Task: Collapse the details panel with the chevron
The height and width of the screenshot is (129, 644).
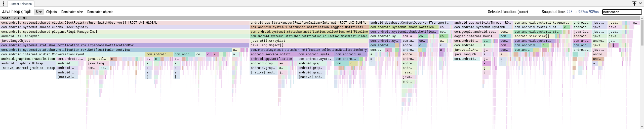Action: 640,3
